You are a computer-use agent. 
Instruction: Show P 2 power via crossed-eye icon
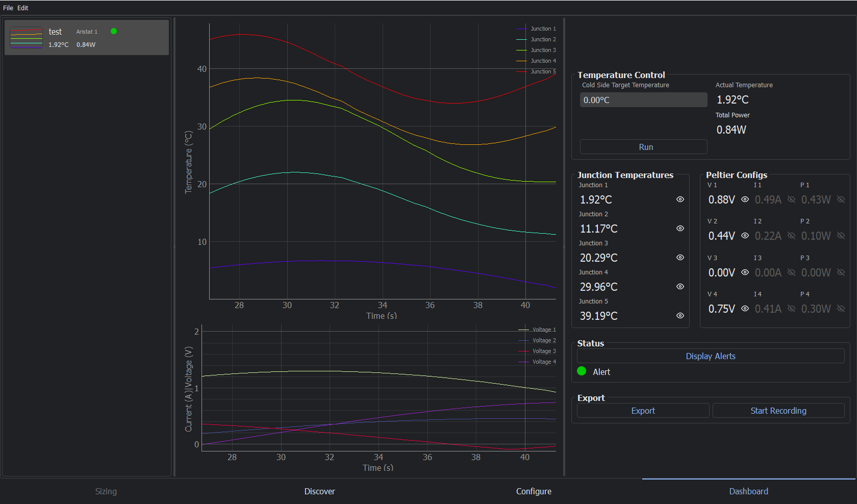[841, 236]
